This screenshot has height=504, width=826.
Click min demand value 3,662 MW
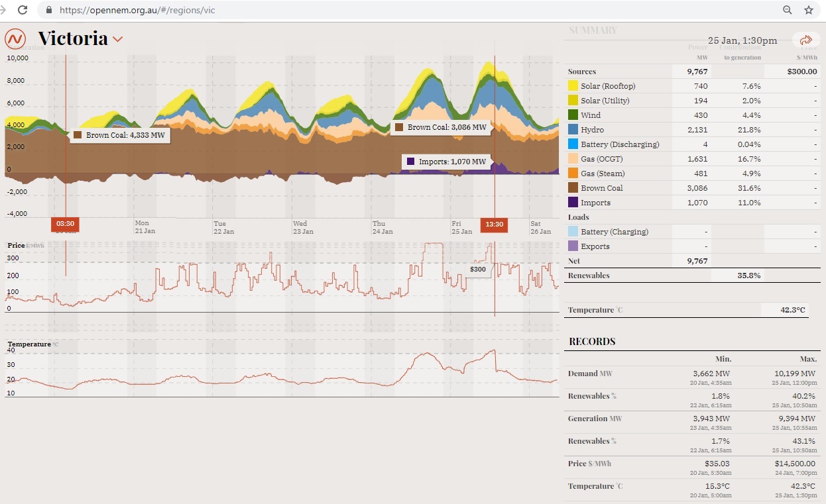click(712, 374)
